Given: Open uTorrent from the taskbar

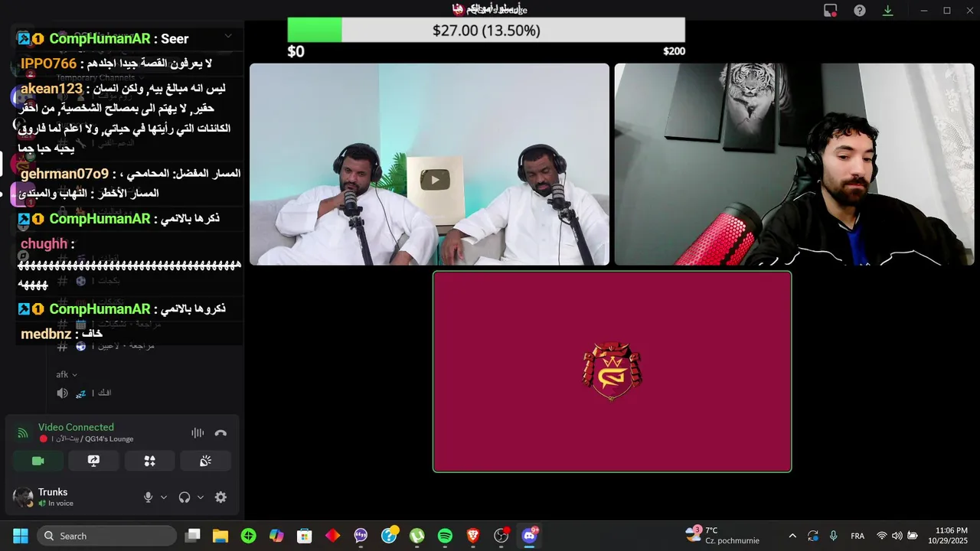Looking at the screenshot, I should pyautogui.click(x=417, y=536).
